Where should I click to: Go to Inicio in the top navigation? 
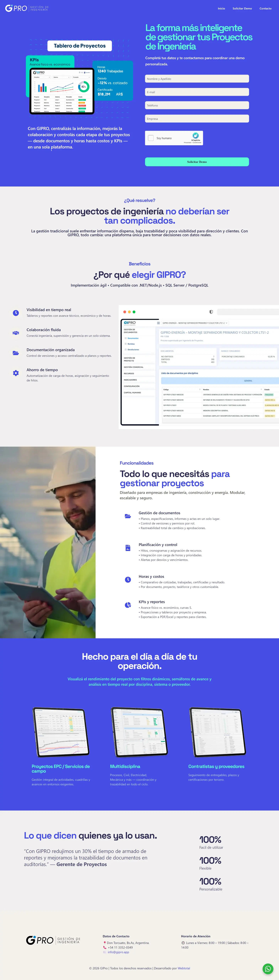221,8
